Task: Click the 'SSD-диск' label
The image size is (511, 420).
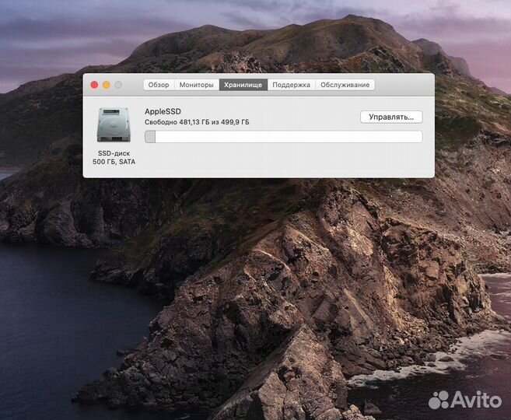Action: pyautogui.click(x=114, y=153)
